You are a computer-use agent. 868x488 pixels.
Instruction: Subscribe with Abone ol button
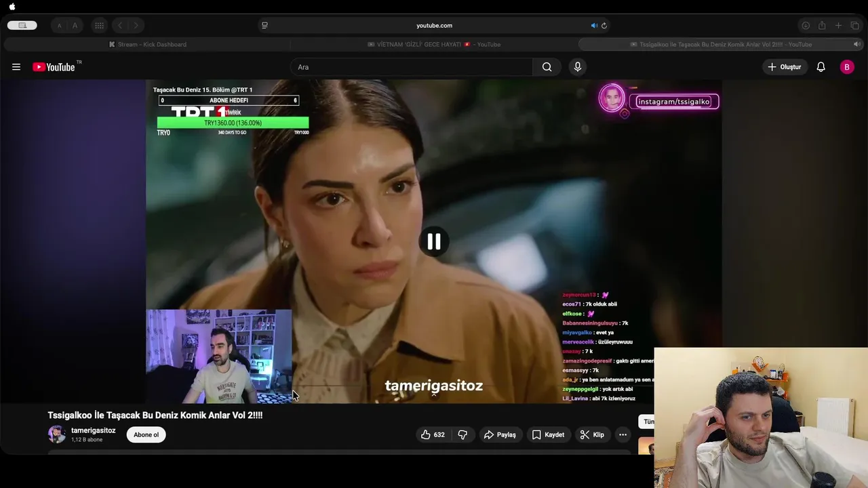point(146,434)
